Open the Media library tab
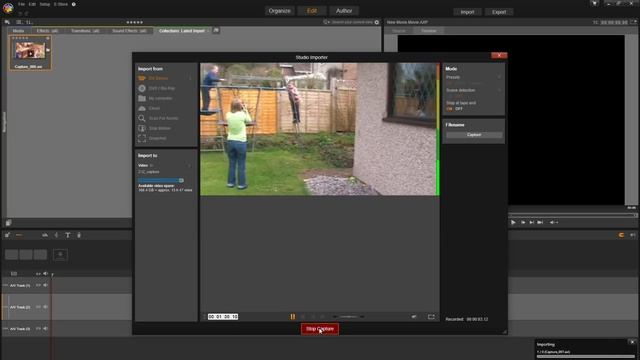The width and height of the screenshot is (640, 360). 18,31
